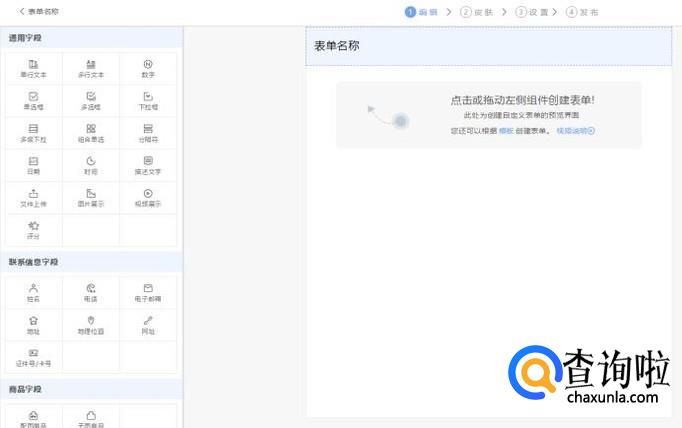Insert the 下拉框 dropdown field
682x428 pixels.
[148, 101]
